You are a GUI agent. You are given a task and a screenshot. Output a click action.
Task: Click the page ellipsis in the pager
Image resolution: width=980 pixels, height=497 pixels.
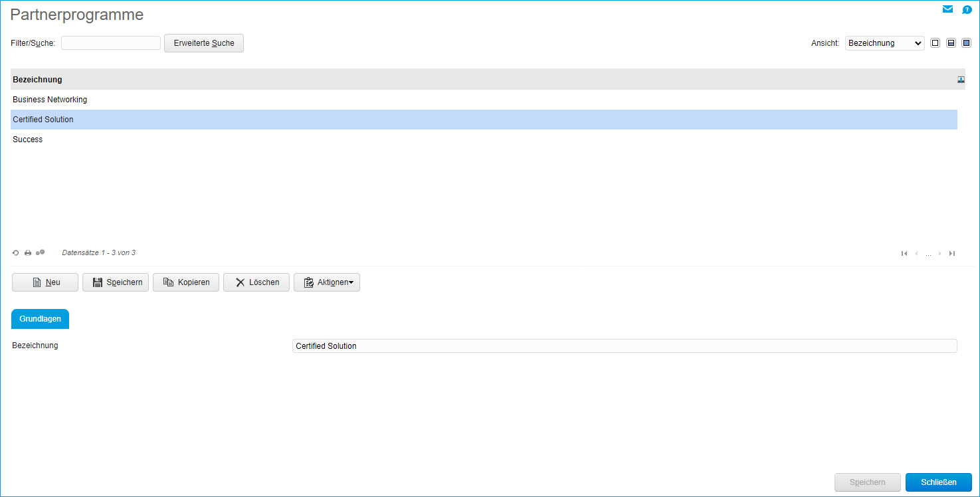pos(928,254)
